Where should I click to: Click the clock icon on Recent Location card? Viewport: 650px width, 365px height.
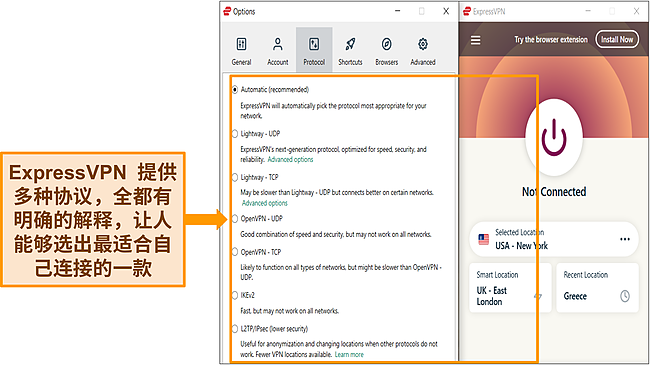(x=625, y=296)
